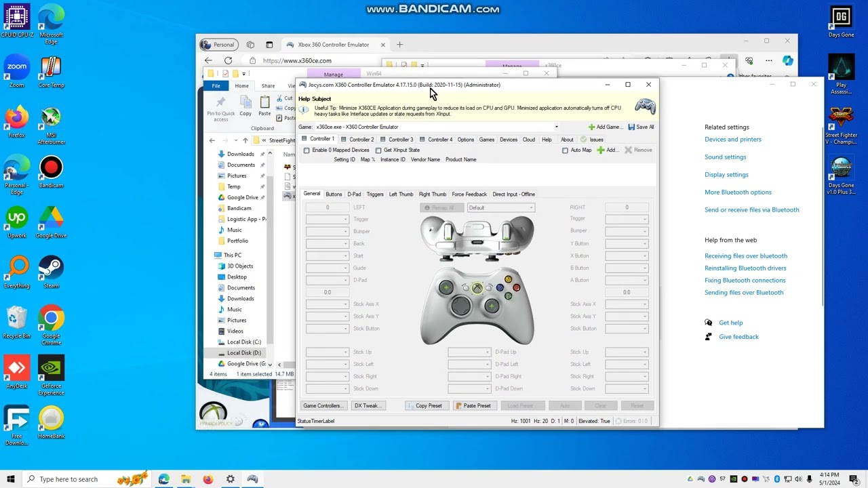Open the right Stick Axis X dropdown
Viewport: 868px width, 488px height.
(x=627, y=304)
